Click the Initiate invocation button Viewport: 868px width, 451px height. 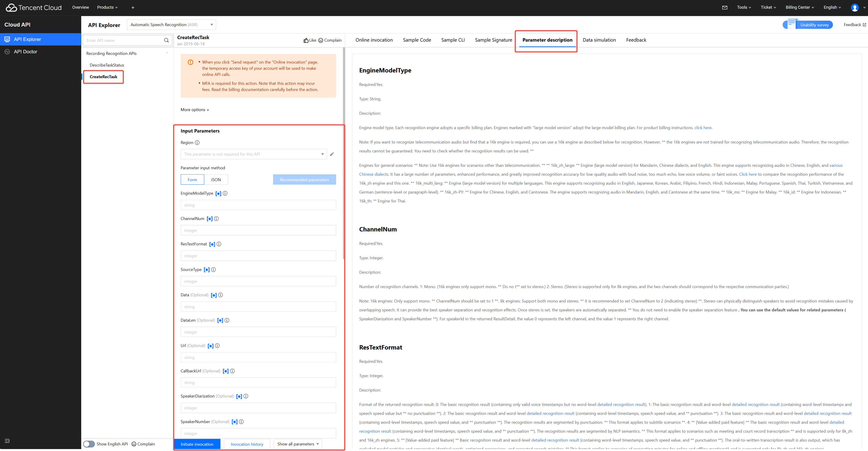click(x=197, y=444)
